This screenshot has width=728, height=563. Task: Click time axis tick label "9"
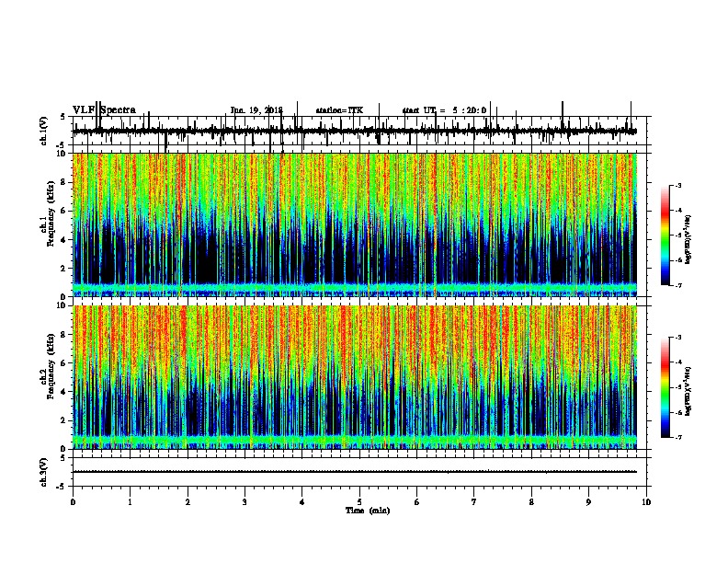(588, 502)
